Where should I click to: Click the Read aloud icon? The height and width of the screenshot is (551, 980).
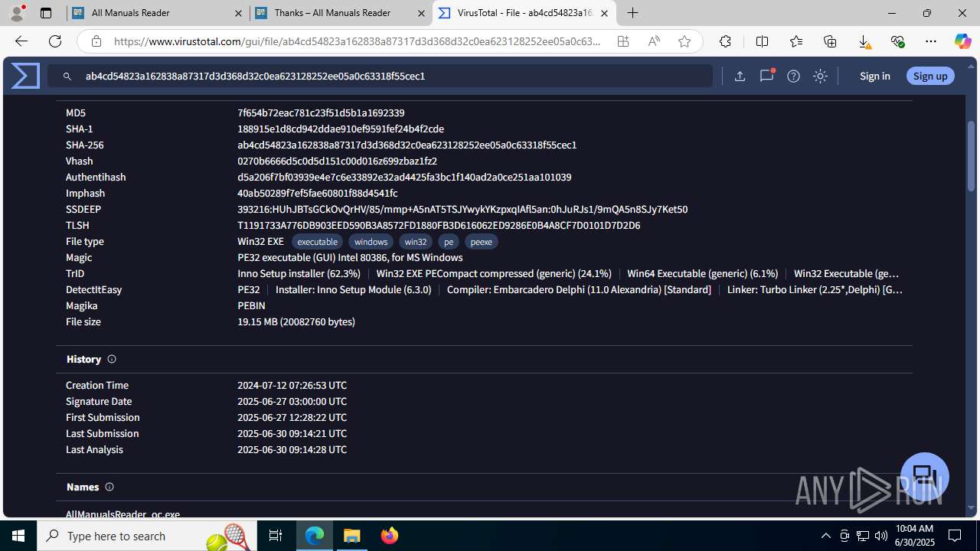(654, 41)
